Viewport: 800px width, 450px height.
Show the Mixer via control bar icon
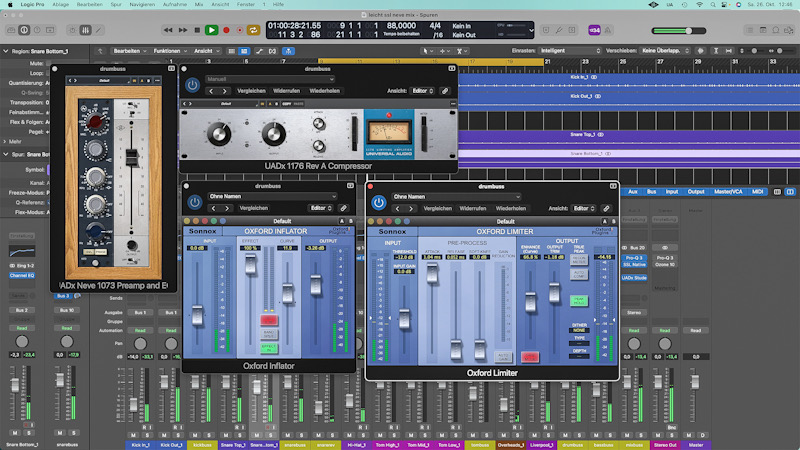85,30
